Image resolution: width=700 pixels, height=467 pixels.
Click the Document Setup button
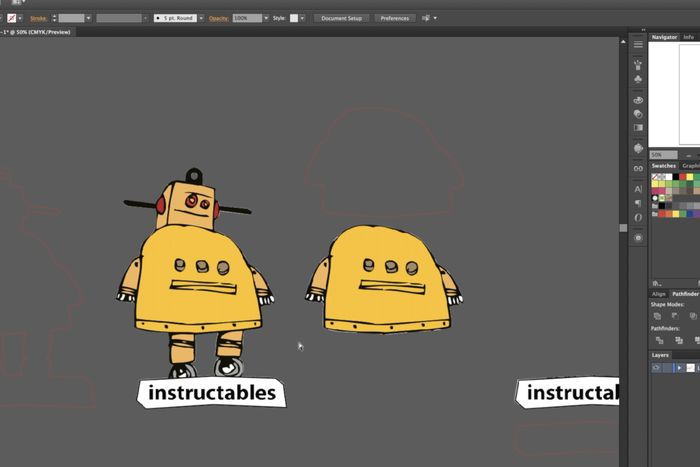(341, 18)
